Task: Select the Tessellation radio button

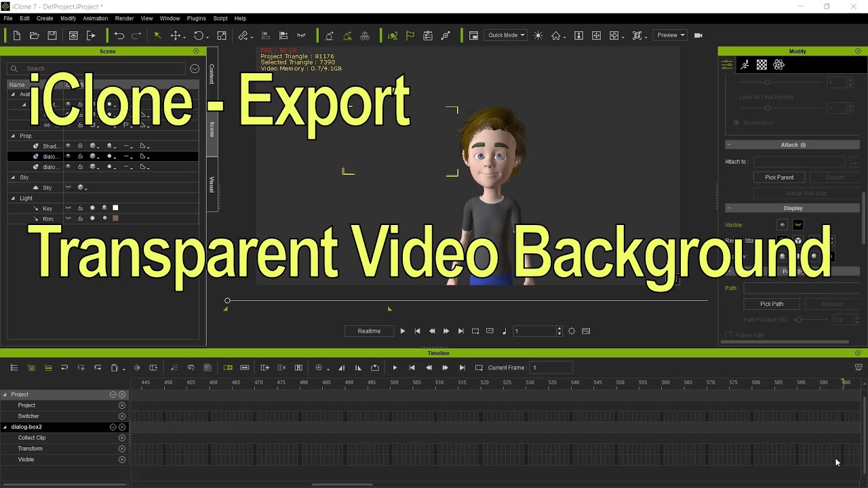Action: 736,123
